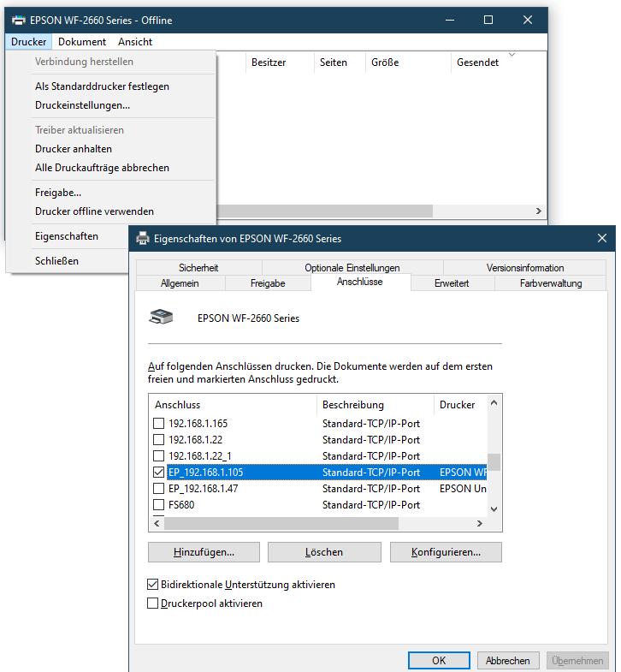This screenshot has width=621, height=672.
Task: Click the Löschen button
Action: (324, 552)
